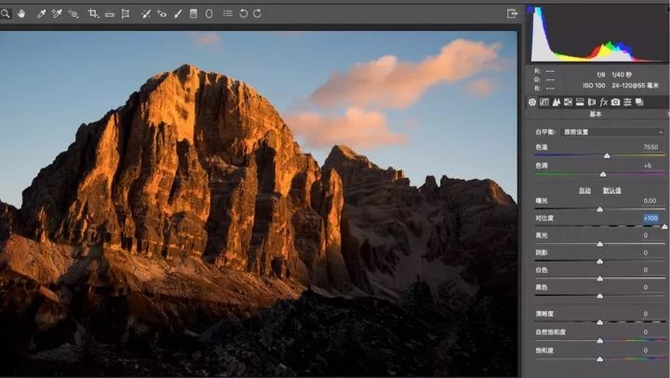Choose the Straighten tool

point(110,14)
